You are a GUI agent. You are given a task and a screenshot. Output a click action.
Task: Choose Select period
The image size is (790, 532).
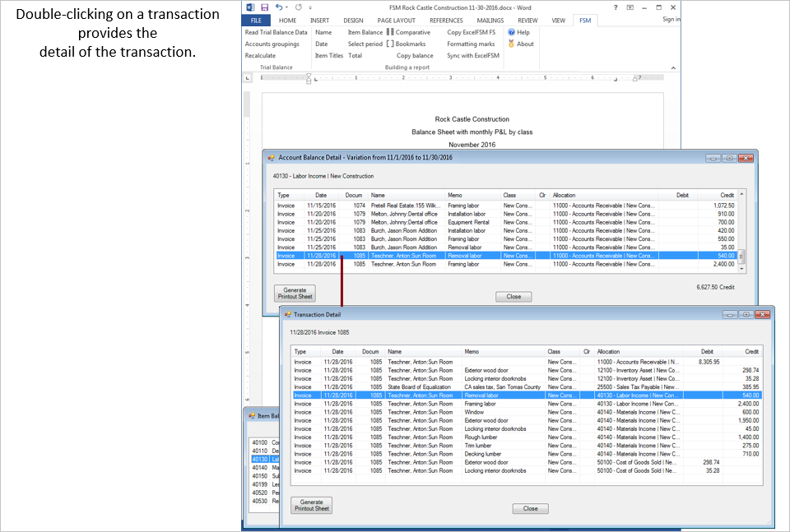pyautogui.click(x=365, y=44)
